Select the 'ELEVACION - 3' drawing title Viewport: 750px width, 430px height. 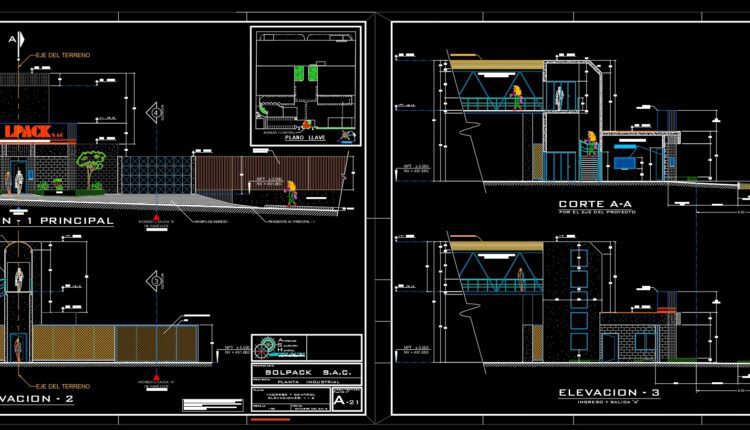609,393
